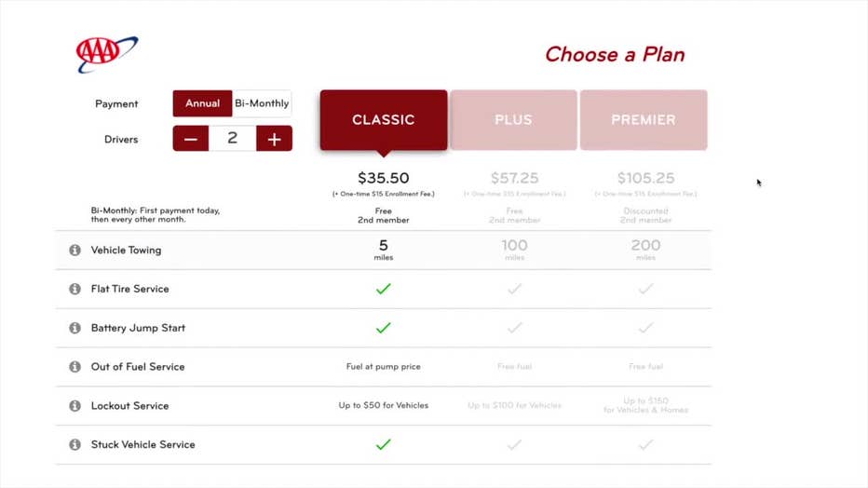This screenshot has width=868, height=488.
Task: Click the drivers count field
Action: [233, 139]
